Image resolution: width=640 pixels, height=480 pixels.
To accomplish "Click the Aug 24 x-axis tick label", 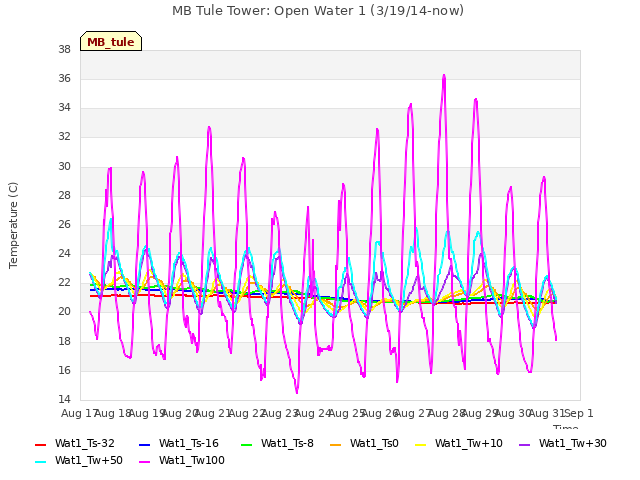I will coord(313,413).
